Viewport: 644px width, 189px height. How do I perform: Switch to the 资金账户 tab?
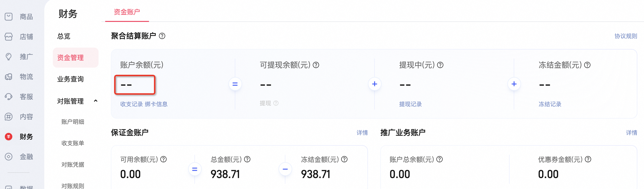[127, 12]
